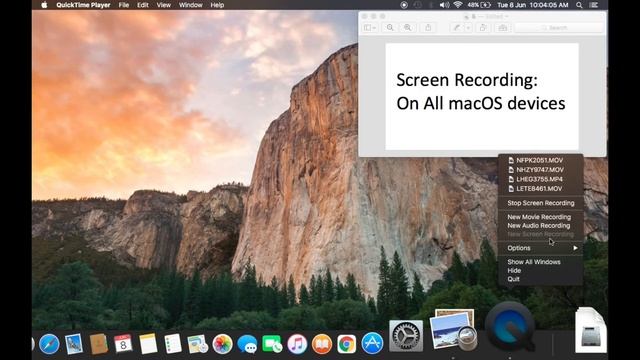This screenshot has height=360, width=640.
Task: Open iTunes music note icon in Dock
Action: (297, 344)
